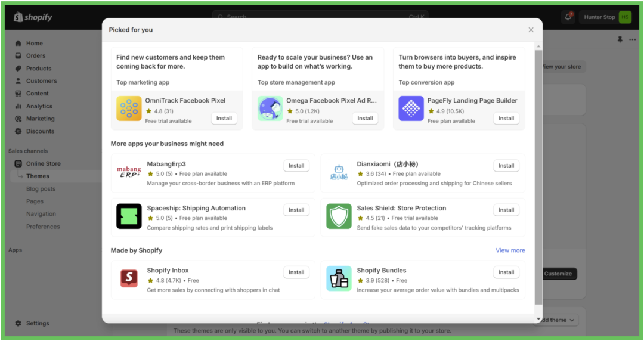Close the Picked for you dialog
Screen dimensions: 644x341
click(531, 30)
